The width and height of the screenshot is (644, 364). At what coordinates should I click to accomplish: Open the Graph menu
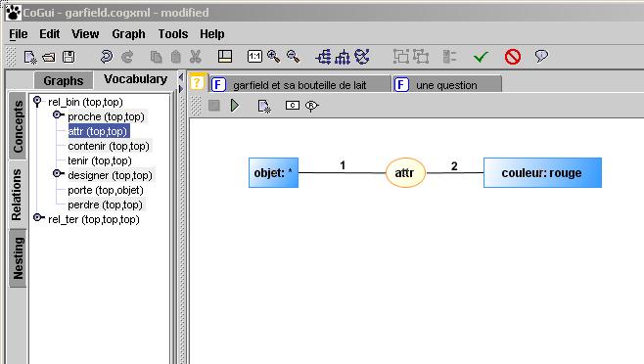click(x=128, y=34)
